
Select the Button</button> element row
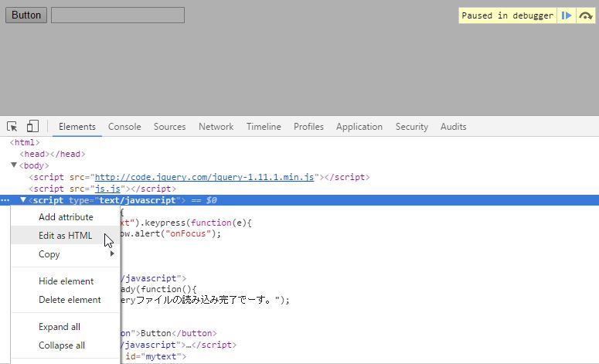click(x=168, y=333)
